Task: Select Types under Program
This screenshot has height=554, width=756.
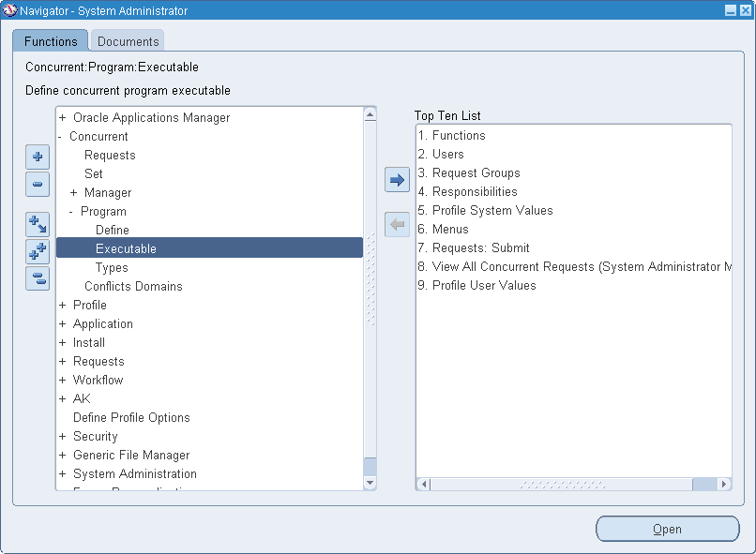Action: coord(112,267)
